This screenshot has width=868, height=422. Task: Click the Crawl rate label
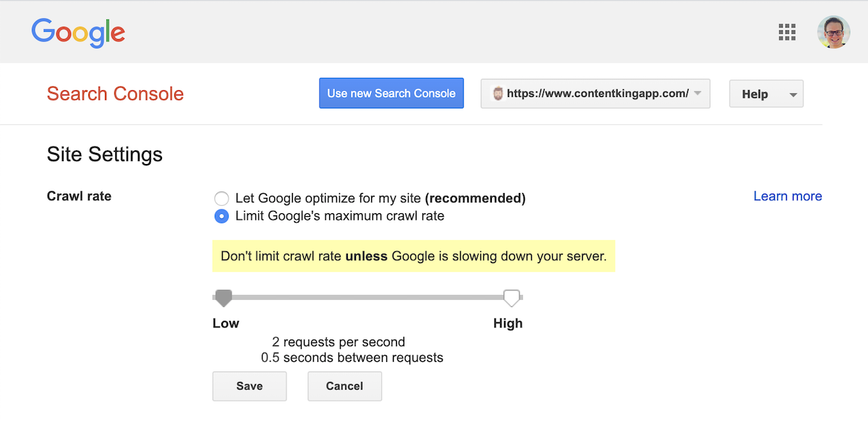80,196
